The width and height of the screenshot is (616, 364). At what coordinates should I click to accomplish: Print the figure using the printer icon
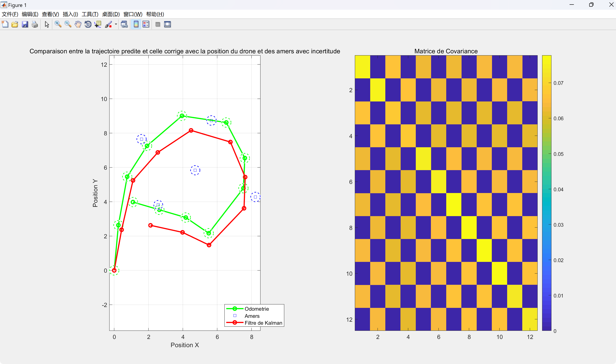click(x=35, y=24)
